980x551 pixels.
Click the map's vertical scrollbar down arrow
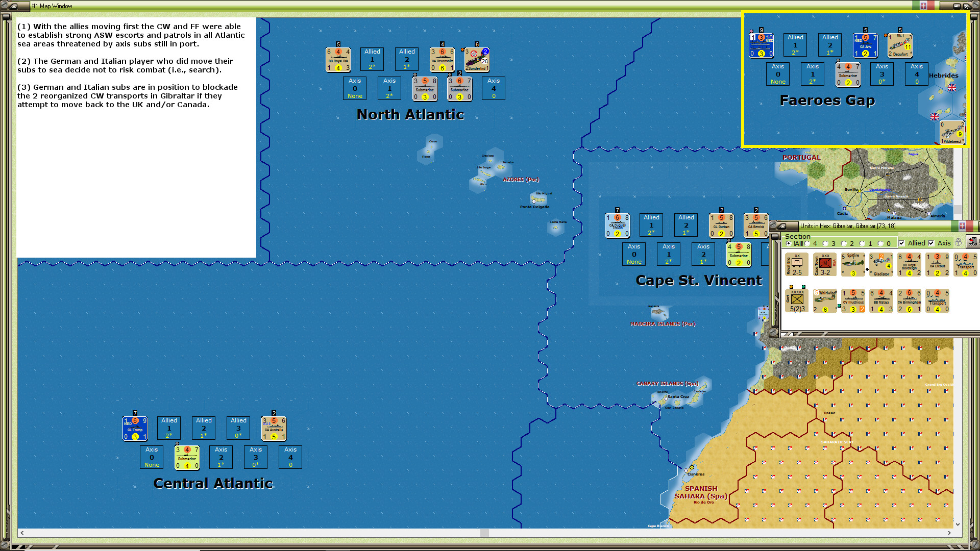(x=958, y=524)
